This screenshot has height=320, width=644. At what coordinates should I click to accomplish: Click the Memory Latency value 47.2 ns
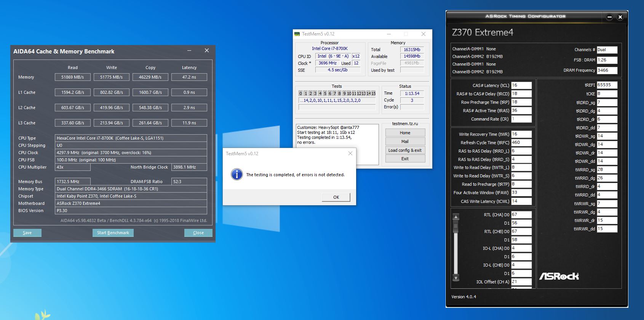tap(189, 77)
